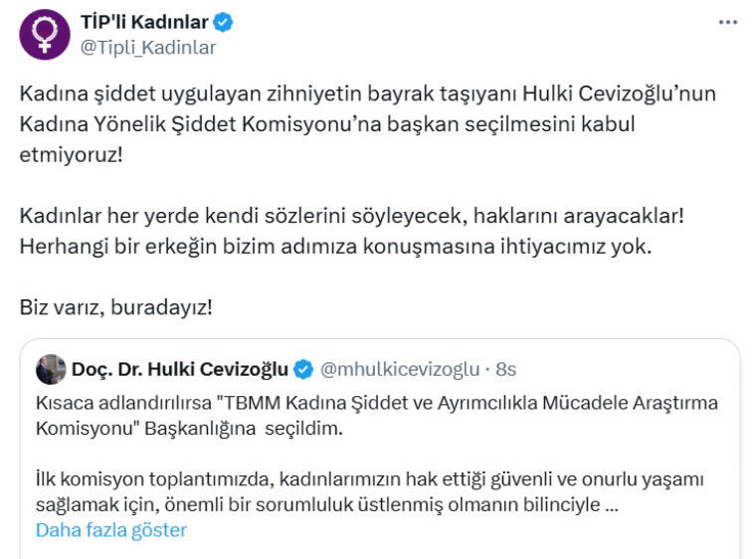
Task: Expand quoted tweet with Daha fazla göster
Action: [x=111, y=529]
